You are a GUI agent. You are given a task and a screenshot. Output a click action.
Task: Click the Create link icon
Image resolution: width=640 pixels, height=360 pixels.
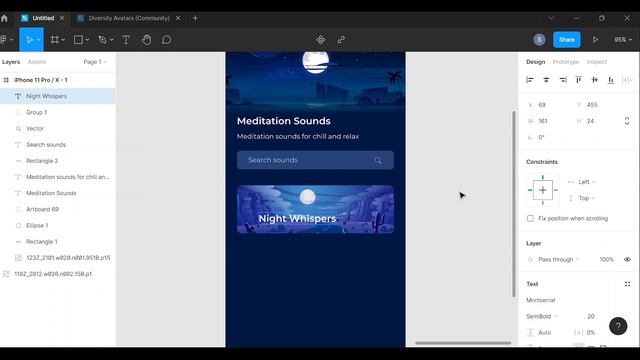tap(341, 40)
